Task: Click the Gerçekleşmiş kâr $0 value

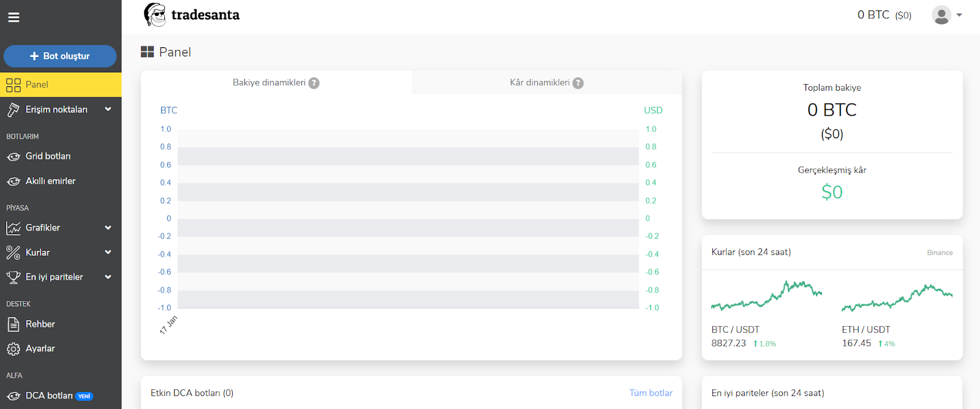Action: pos(832,192)
